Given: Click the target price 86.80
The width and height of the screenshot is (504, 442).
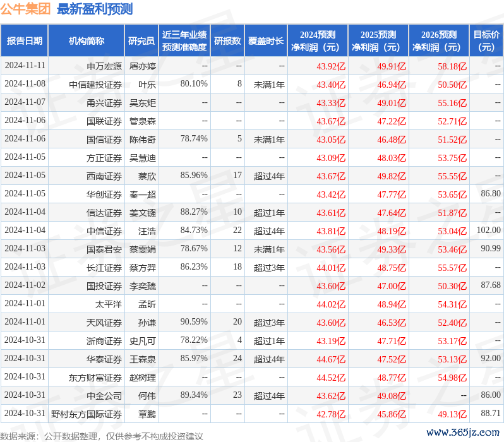Looking at the screenshot, I should (x=491, y=193).
